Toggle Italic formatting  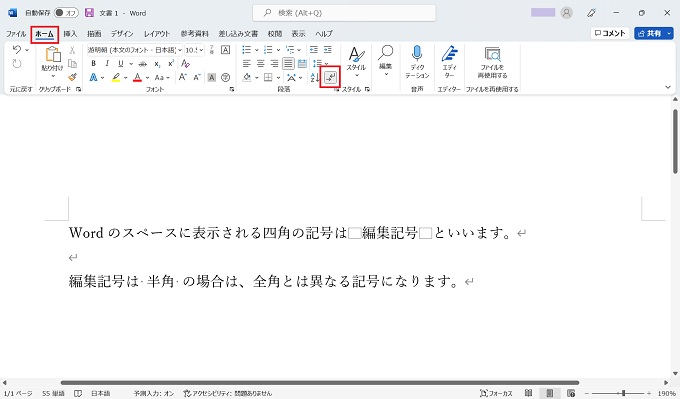tap(107, 64)
